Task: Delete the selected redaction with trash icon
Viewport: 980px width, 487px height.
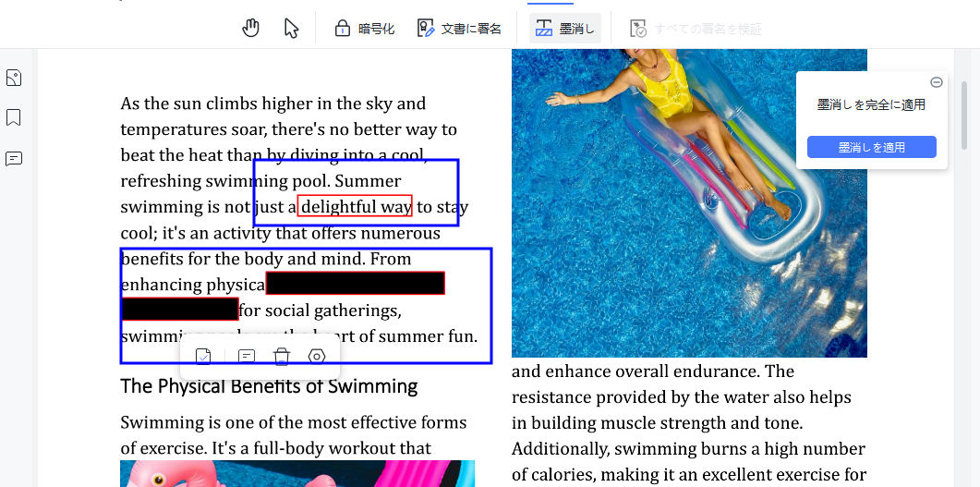Action: tap(283, 356)
